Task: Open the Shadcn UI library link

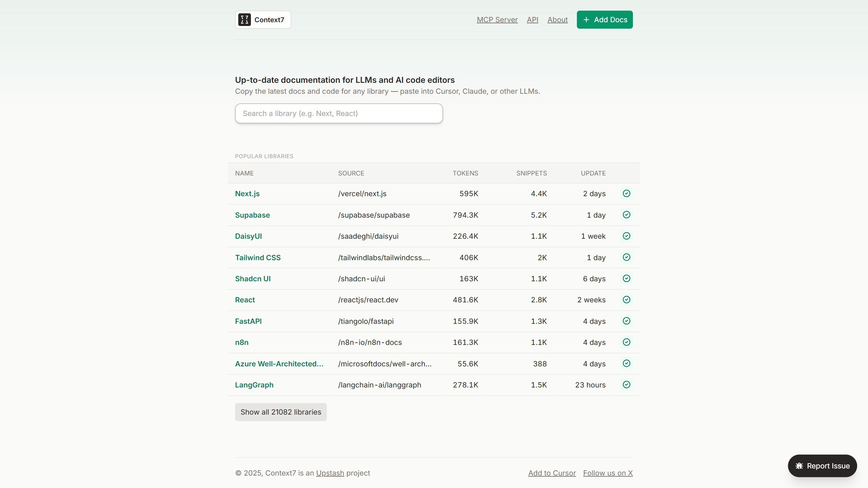Action: coord(253,279)
